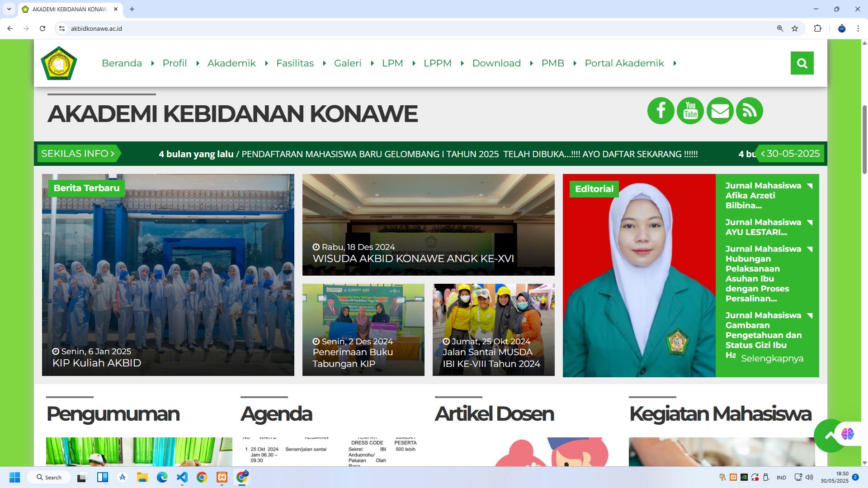Open the email envelope icon
This screenshot has width=868, height=488.
tap(720, 110)
